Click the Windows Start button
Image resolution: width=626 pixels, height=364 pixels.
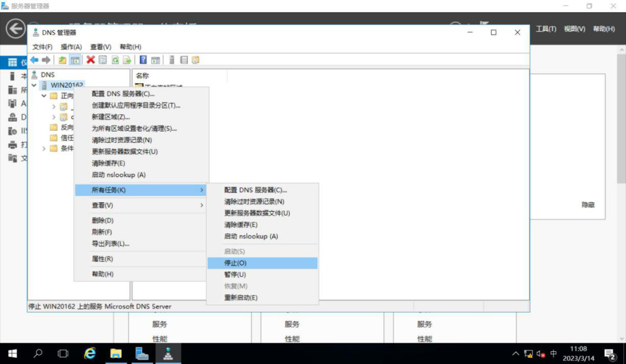[12, 354]
